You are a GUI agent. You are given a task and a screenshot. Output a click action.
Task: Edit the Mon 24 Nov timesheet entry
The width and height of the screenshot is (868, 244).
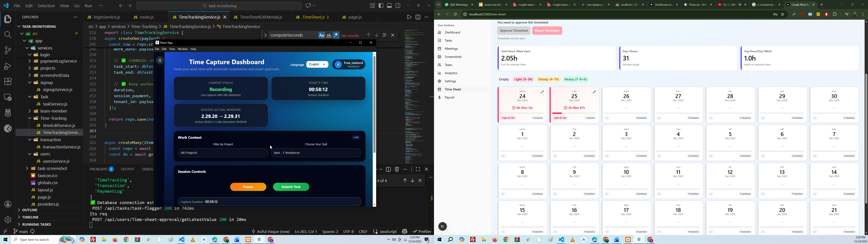click(542, 92)
